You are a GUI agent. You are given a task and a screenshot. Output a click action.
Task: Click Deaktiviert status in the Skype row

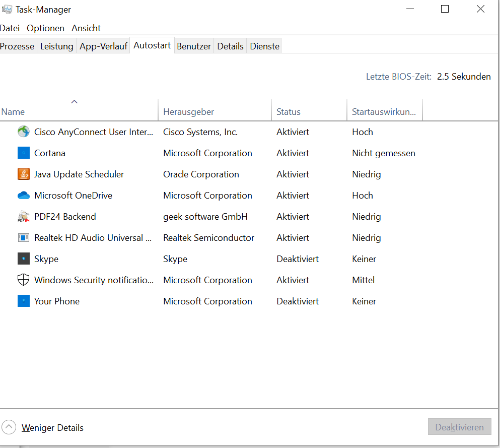point(298,259)
